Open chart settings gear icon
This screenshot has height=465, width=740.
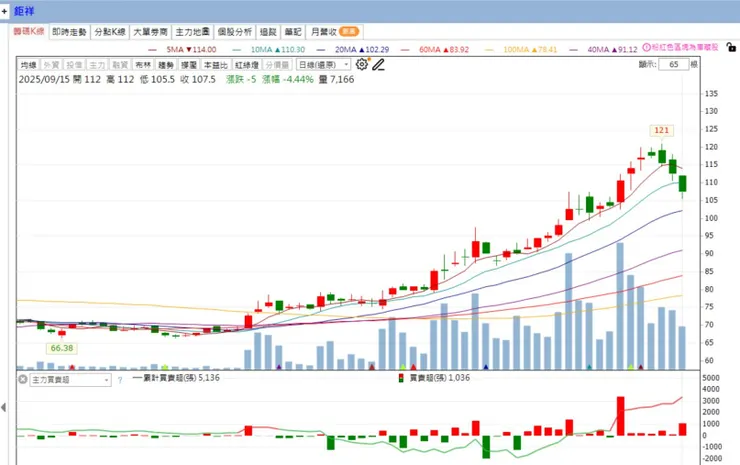(362, 64)
